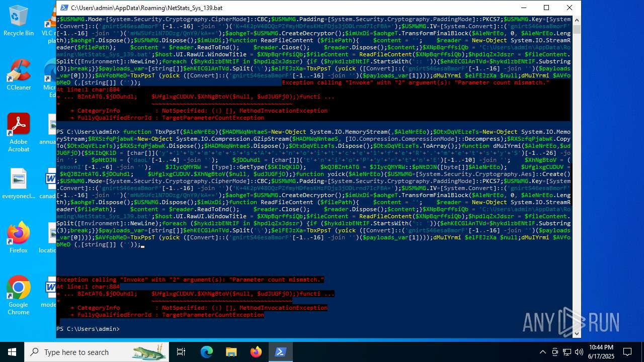Minimize the PowerShell window
644x362 pixels.
(523, 8)
